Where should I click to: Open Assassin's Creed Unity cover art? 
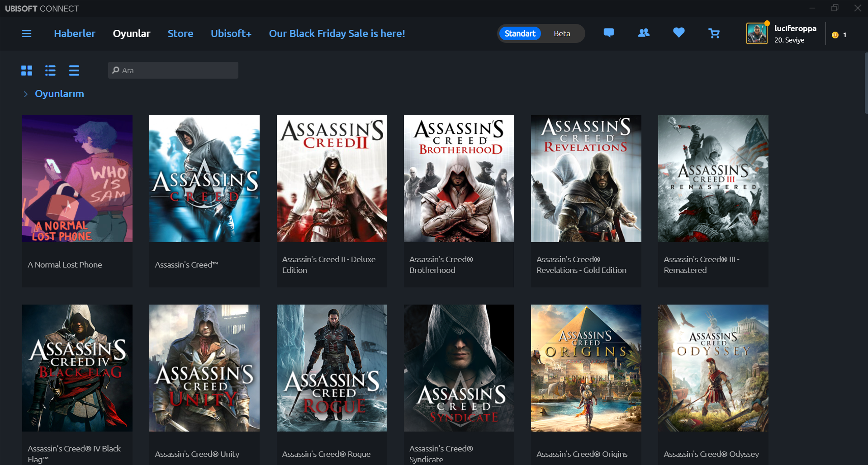click(204, 368)
